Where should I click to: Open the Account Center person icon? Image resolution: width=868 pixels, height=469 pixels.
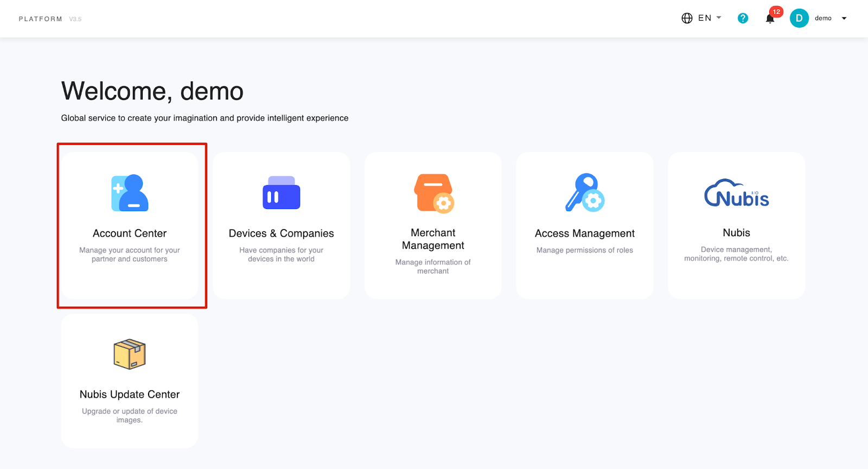click(x=130, y=193)
